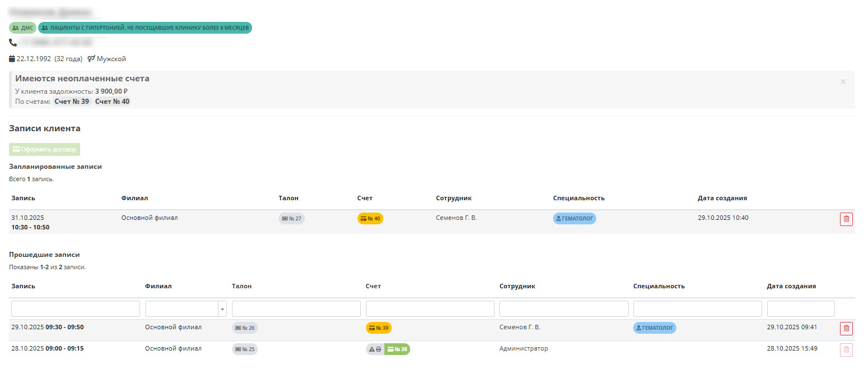Click Счет № 39 link in debt notice

tap(72, 102)
